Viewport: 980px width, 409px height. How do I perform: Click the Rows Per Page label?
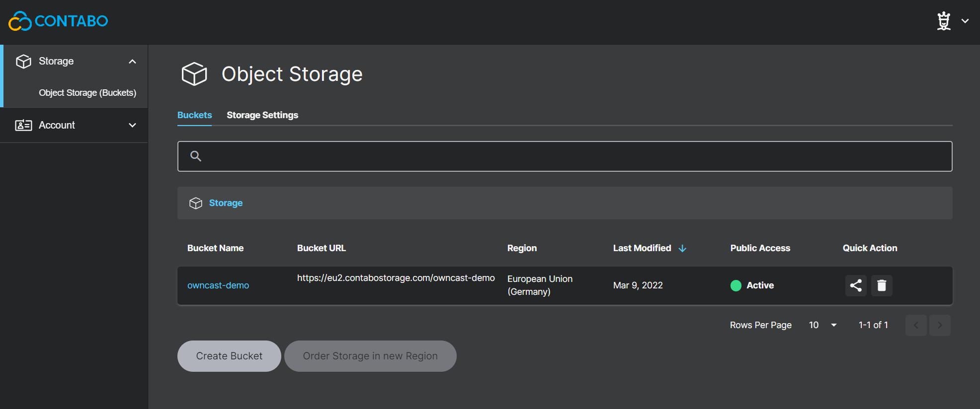point(760,325)
